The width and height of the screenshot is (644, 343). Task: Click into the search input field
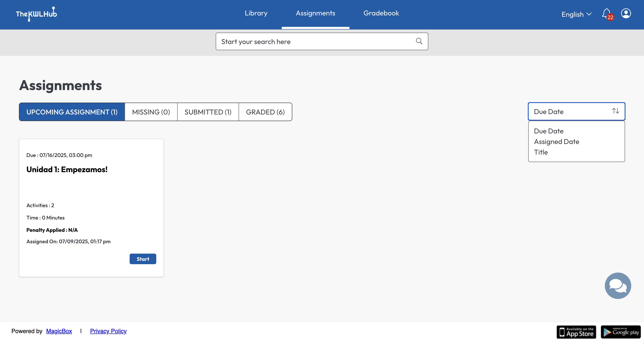tap(315, 42)
